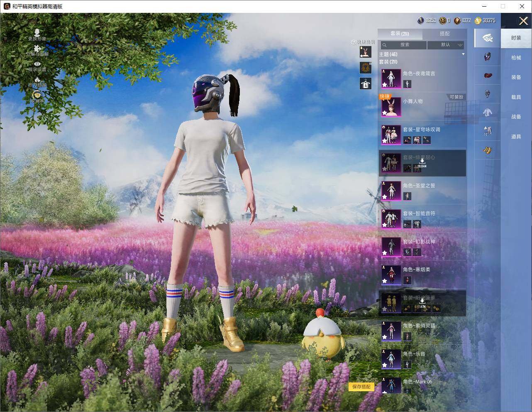This screenshot has height=412, width=532.
Task: Select the 角色-寒烟柔 thumbnail
Action: point(391,275)
